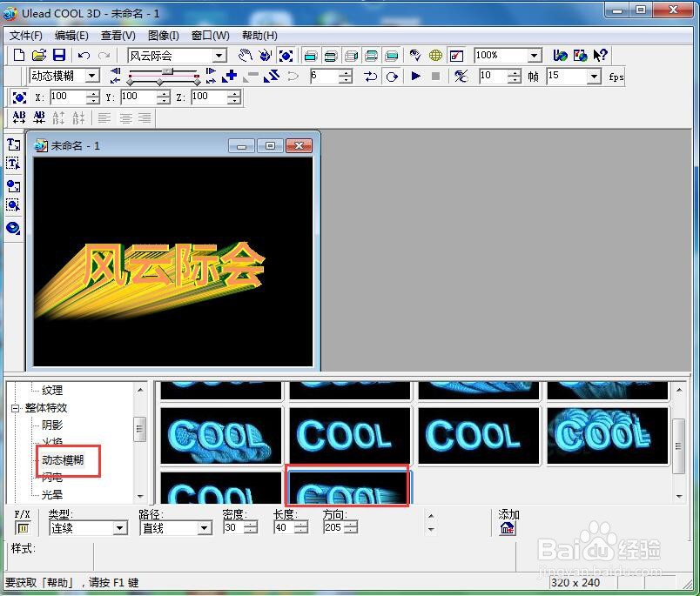This screenshot has width=700, height=596.
Task: Click the middle key frame diamond marker
Action: tap(160, 82)
